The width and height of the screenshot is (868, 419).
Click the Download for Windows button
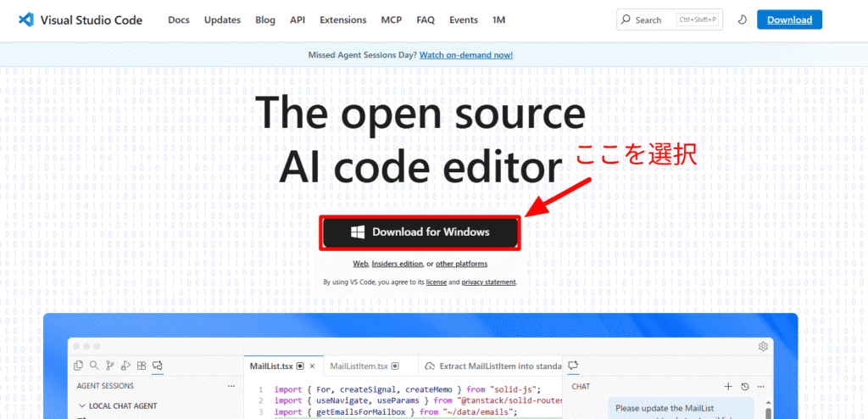[x=420, y=232]
